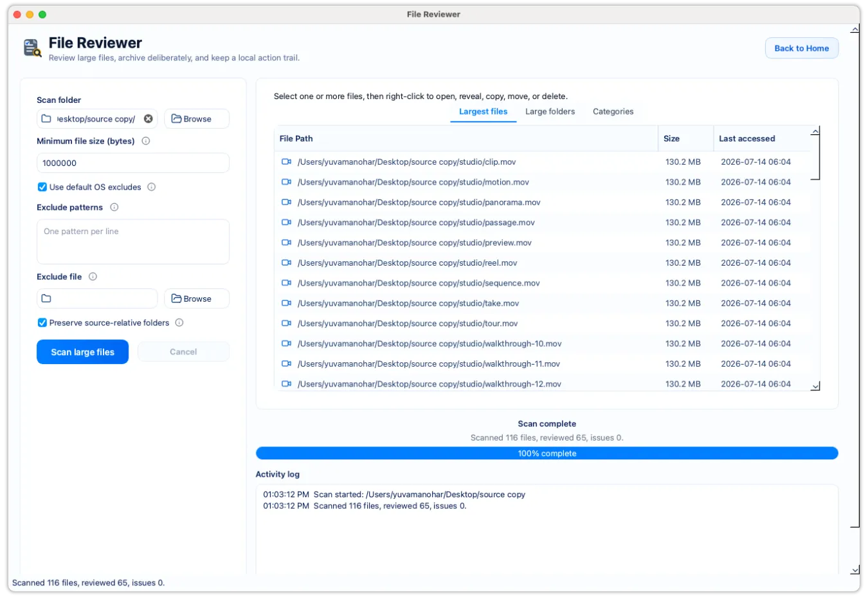The width and height of the screenshot is (868, 597).
Task: Click the Exclude patterns text area
Action: coord(133,242)
